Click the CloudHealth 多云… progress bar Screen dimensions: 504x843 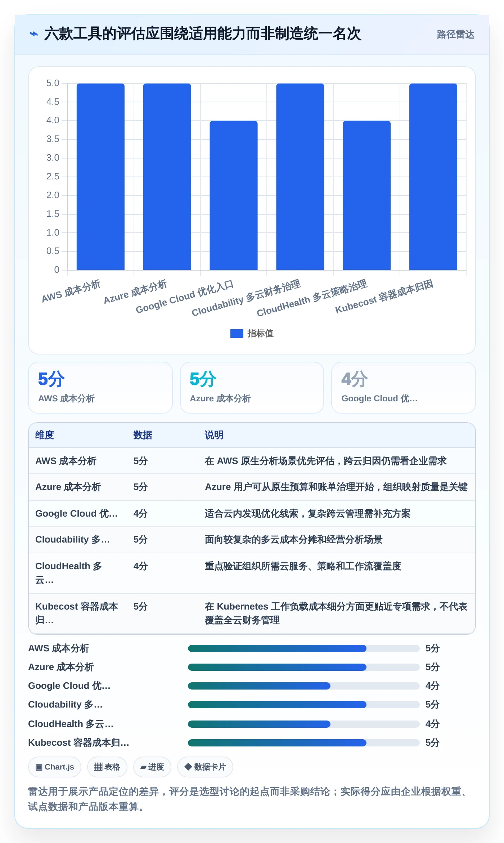tap(303, 724)
